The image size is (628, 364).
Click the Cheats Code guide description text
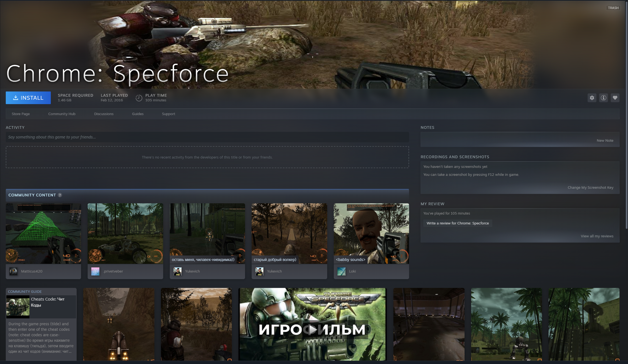pyautogui.click(x=41, y=338)
